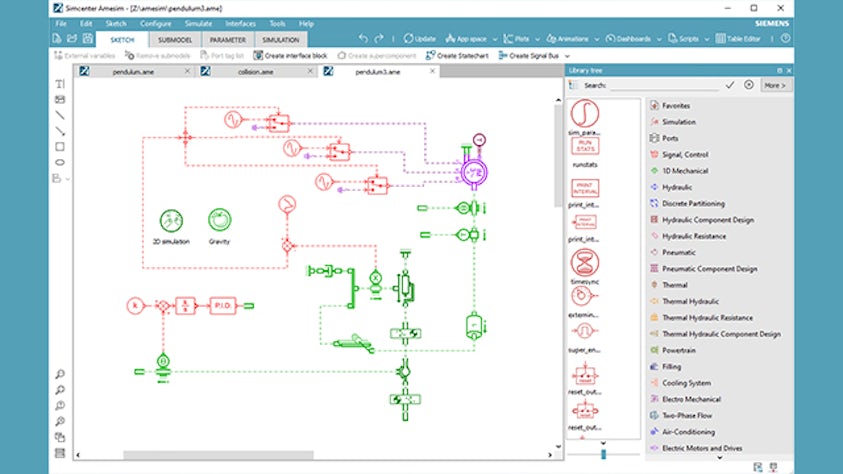The width and height of the screenshot is (843, 474).
Task: Switch to the collision.ame document tab
Action: coord(256,71)
